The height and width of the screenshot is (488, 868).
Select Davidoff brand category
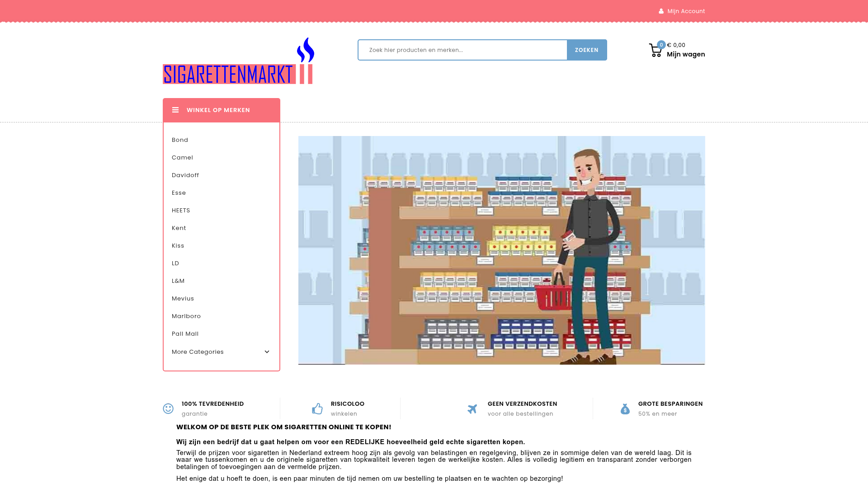[185, 175]
